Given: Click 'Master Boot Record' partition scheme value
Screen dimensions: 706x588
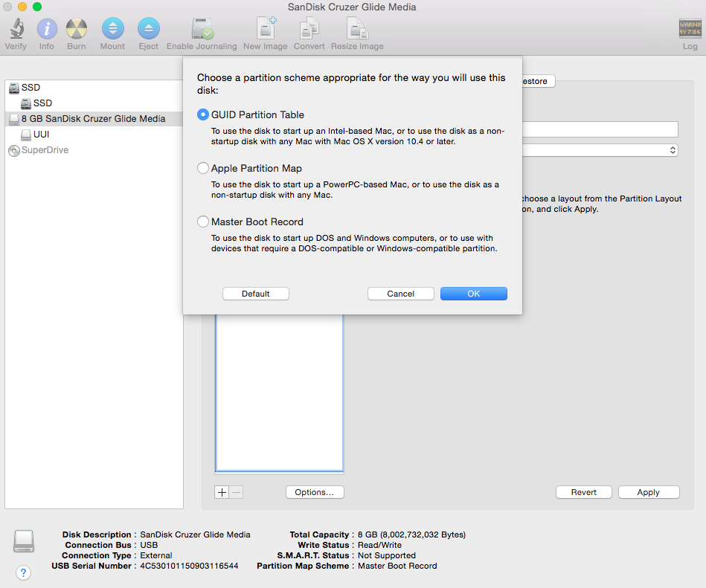Looking at the screenshot, I should pyautogui.click(x=397, y=566).
